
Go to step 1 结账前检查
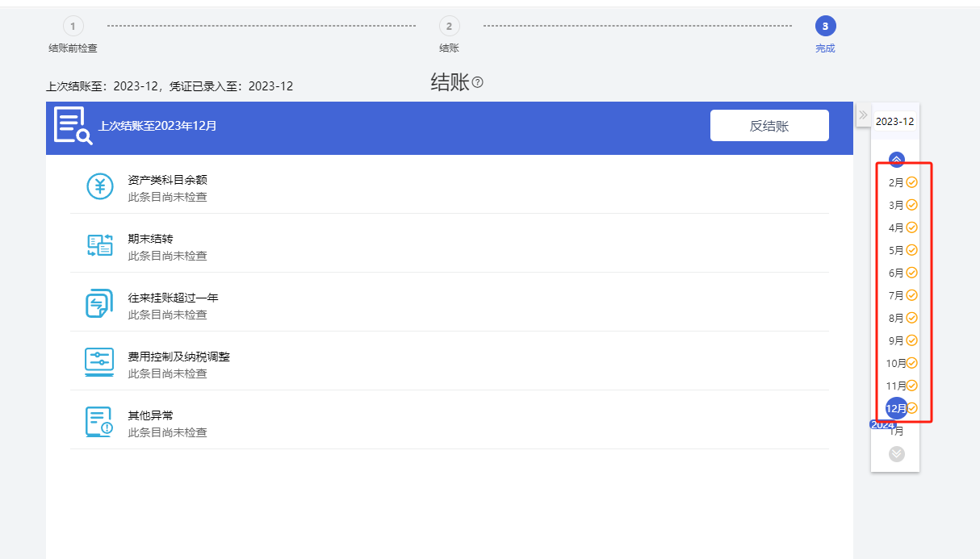click(73, 27)
